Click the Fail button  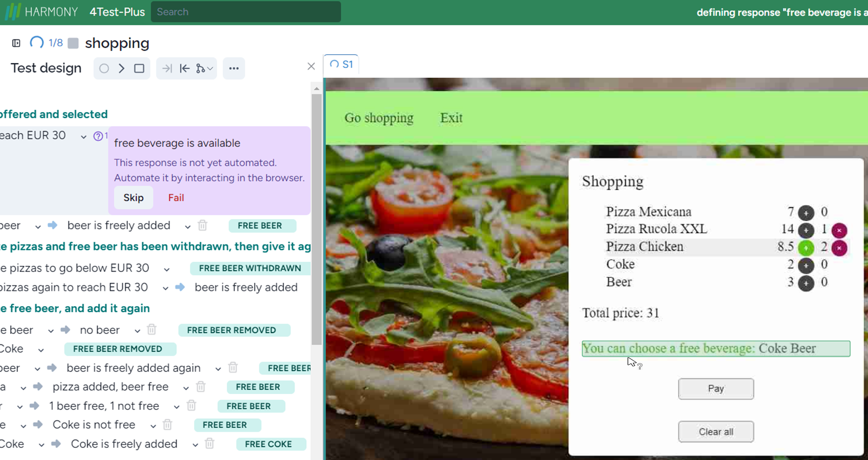click(176, 198)
